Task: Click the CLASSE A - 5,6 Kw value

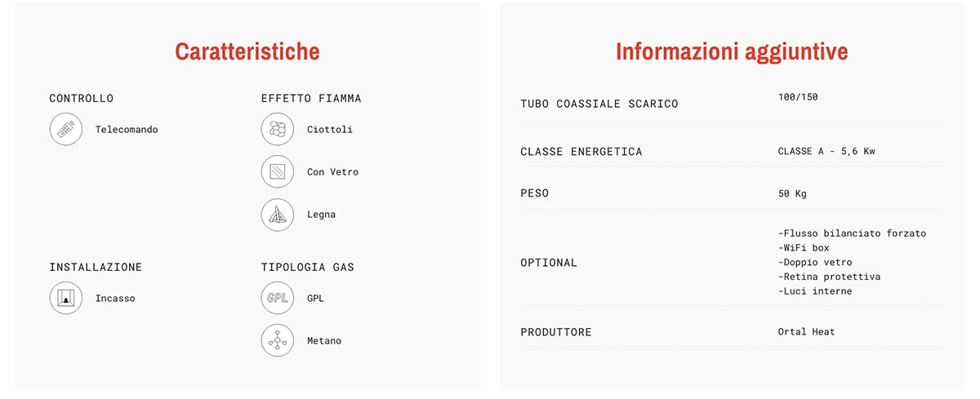Action: tap(826, 151)
